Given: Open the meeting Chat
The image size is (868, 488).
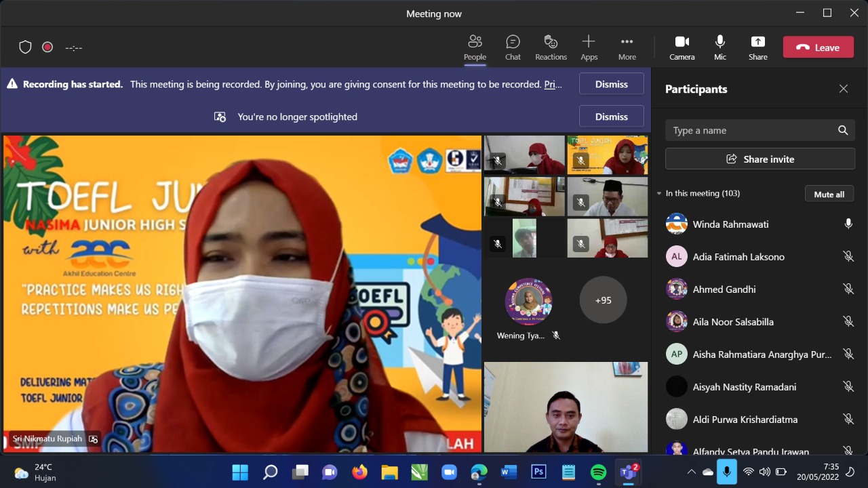Looking at the screenshot, I should [513, 42].
